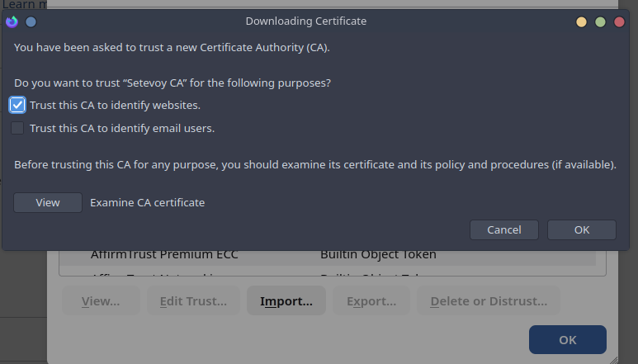The width and height of the screenshot is (638, 364).
Task: Click the View... button in Certificate Manager
Action: 101,301
